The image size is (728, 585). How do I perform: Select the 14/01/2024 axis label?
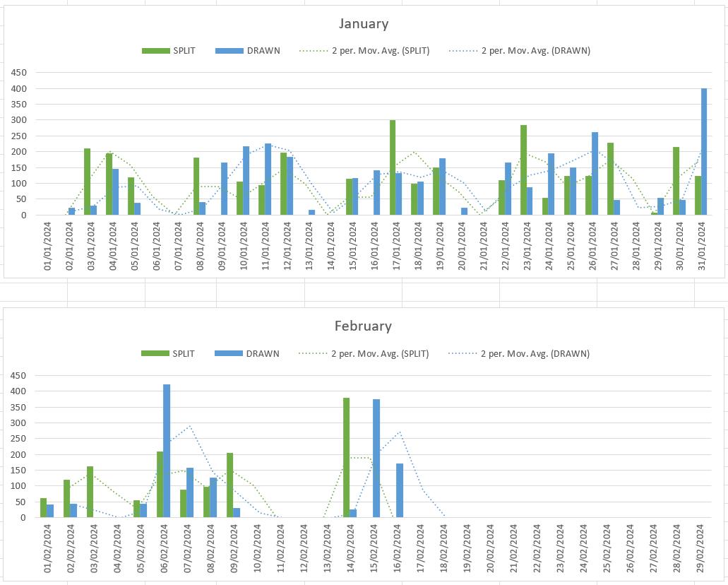(x=331, y=246)
